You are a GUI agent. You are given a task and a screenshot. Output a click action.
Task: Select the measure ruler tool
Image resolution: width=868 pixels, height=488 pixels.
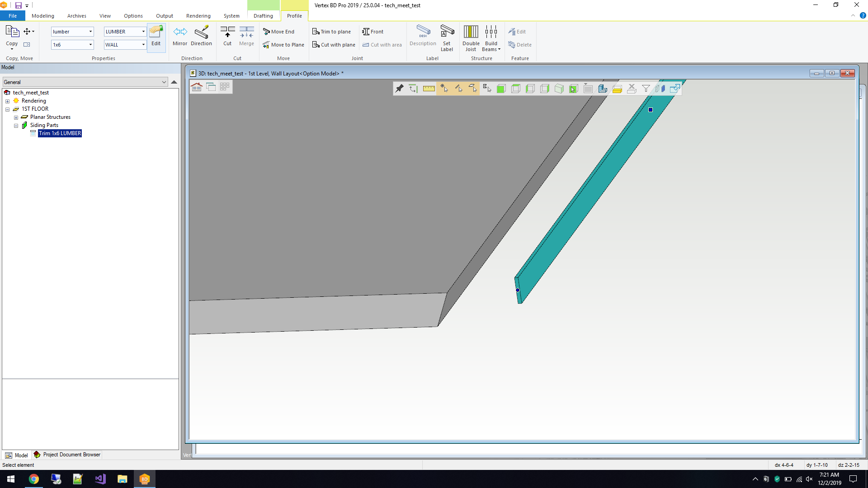pos(429,89)
